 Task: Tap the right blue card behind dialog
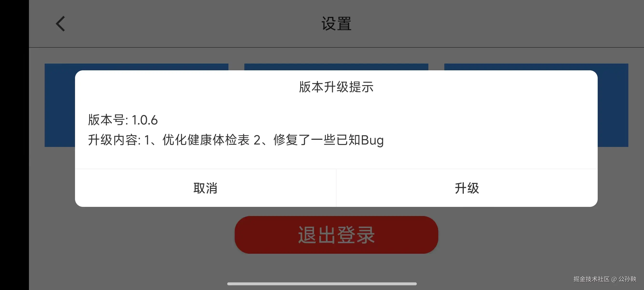[x=613, y=105]
